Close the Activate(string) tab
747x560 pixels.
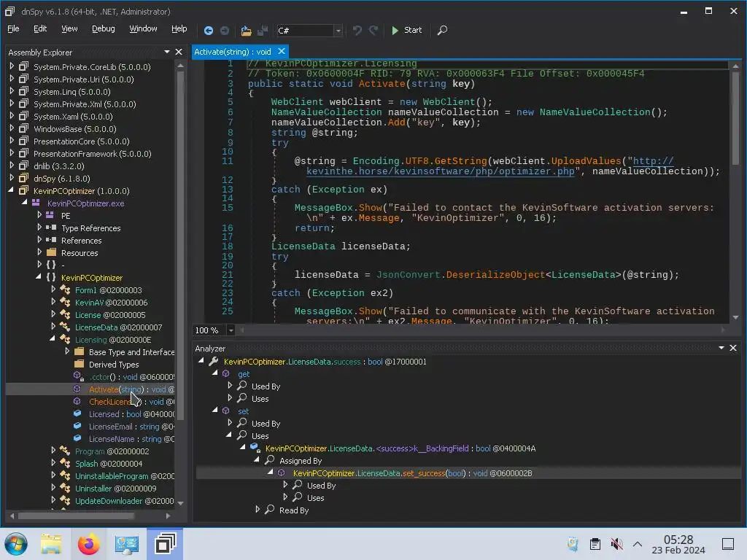point(282,51)
